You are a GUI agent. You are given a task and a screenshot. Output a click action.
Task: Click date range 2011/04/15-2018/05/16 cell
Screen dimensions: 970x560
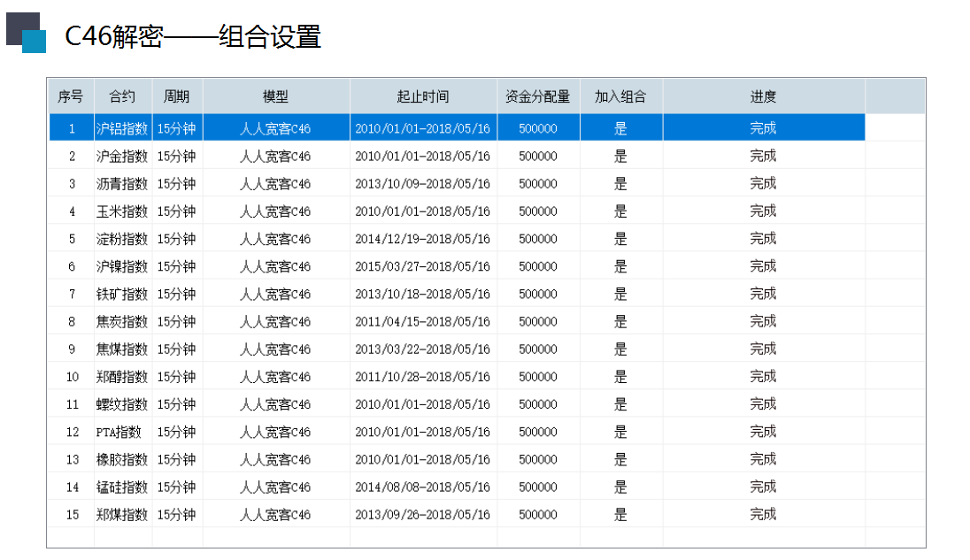click(x=423, y=321)
